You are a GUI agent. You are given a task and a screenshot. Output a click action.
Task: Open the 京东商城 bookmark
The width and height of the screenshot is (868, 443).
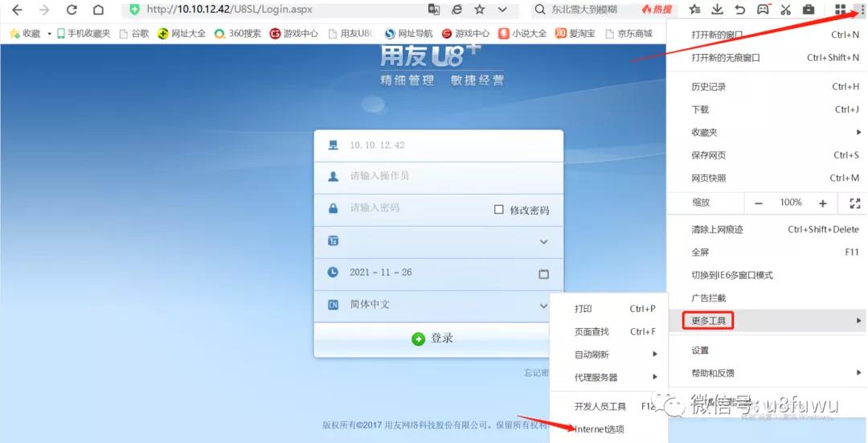point(628,33)
